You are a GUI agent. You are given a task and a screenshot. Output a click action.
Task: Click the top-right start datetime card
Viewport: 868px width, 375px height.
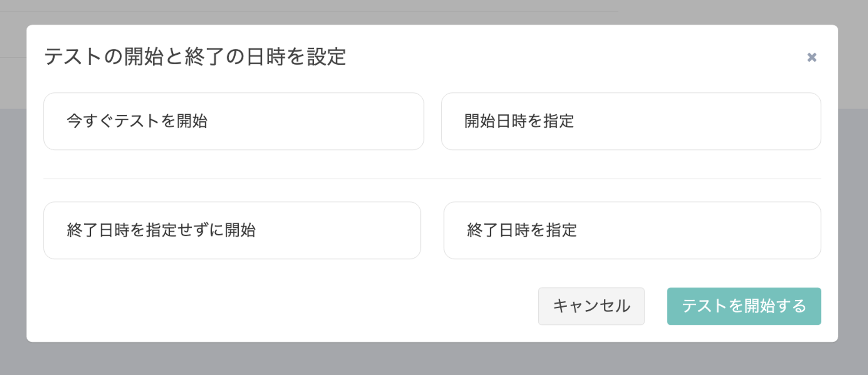[631, 121]
